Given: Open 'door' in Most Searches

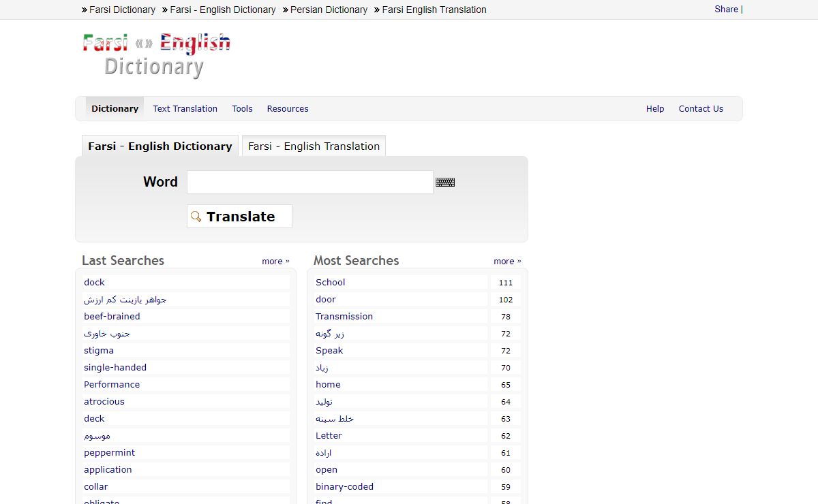Looking at the screenshot, I should [326, 299].
